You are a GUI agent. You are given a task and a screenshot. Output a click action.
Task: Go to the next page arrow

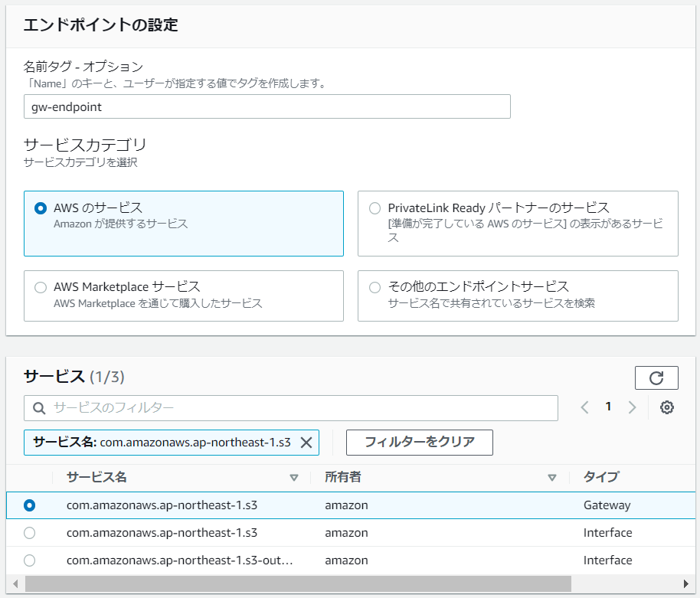click(632, 407)
